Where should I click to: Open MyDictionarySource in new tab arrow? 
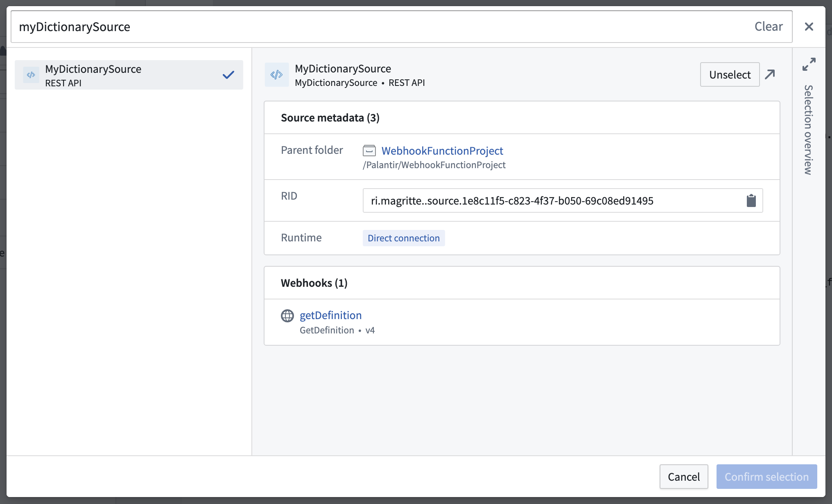pyautogui.click(x=770, y=74)
